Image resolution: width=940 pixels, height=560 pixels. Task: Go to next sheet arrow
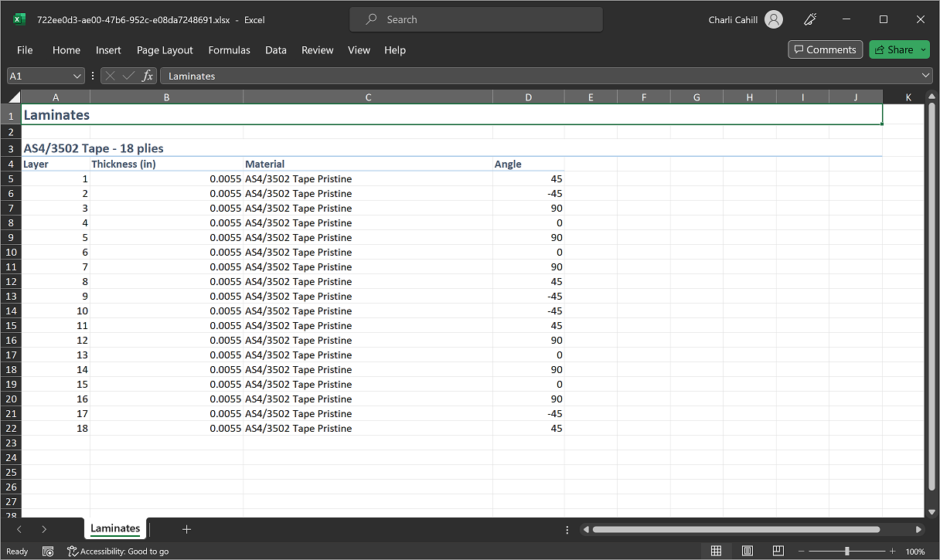(x=44, y=529)
